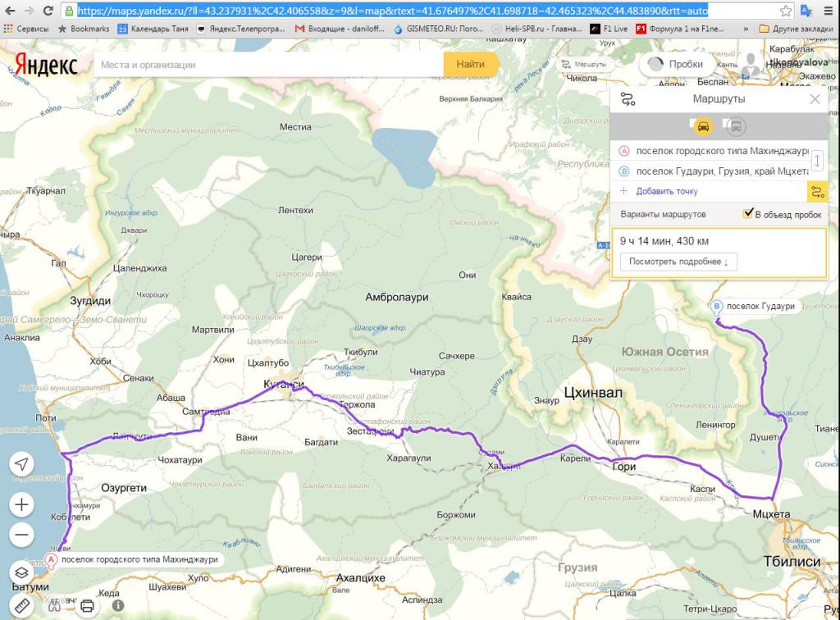The image size is (840, 620).
Task: Click browser forward arrow
Action: pos(29,11)
